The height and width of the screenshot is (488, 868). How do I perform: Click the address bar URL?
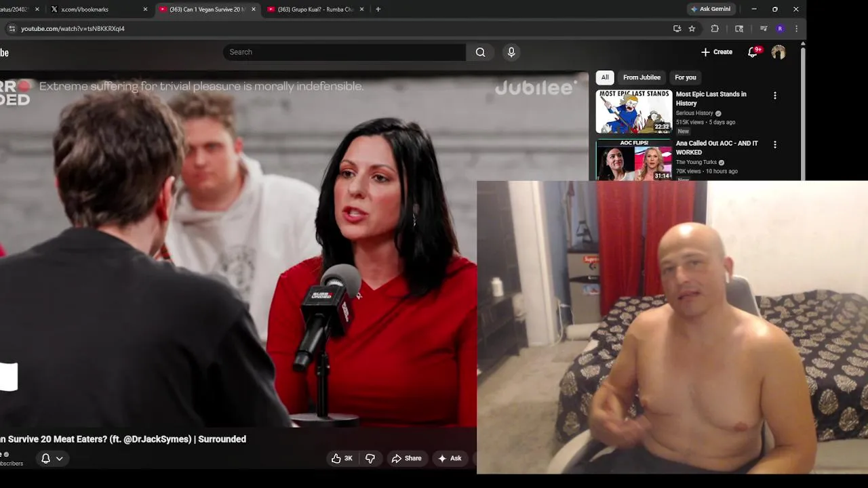point(73,28)
